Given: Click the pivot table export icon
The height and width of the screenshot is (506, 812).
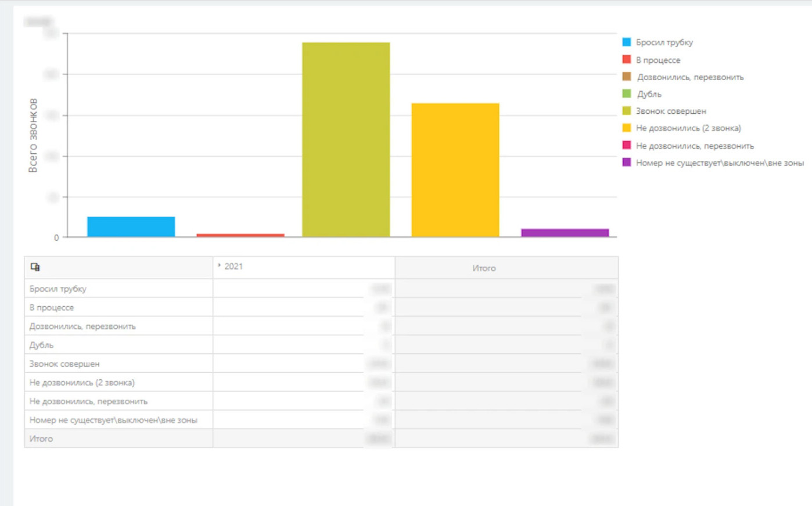Looking at the screenshot, I should (x=35, y=267).
